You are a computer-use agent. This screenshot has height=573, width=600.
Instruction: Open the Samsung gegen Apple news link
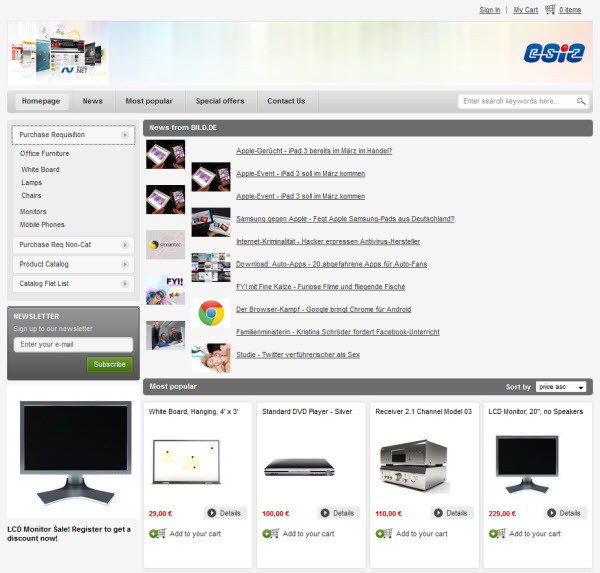coord(345,219)
